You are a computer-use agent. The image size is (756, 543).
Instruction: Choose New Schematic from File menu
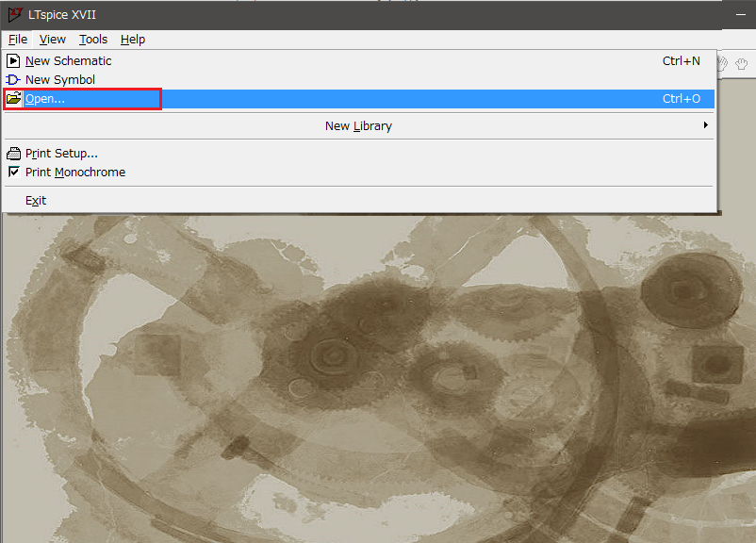pyautogui.click(x=359, y=60)
